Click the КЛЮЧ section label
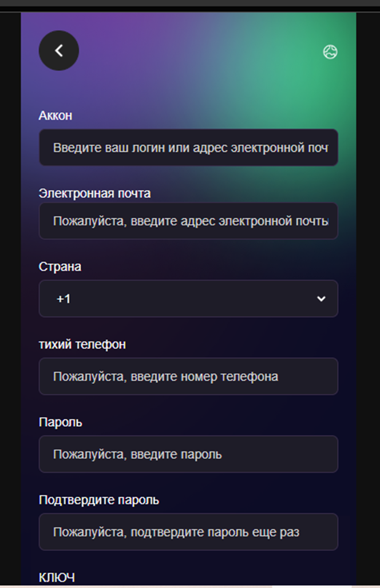 [57, 577]
